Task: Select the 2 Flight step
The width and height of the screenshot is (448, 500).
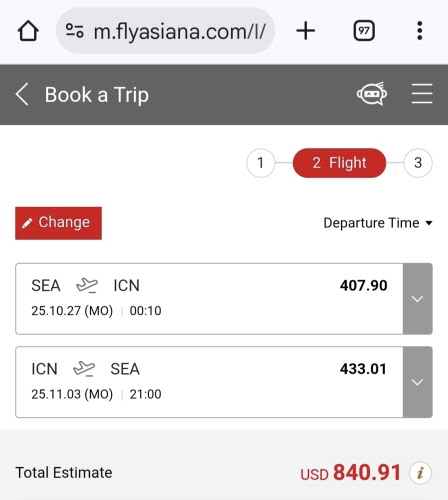Action: click(x=339, y=163)
